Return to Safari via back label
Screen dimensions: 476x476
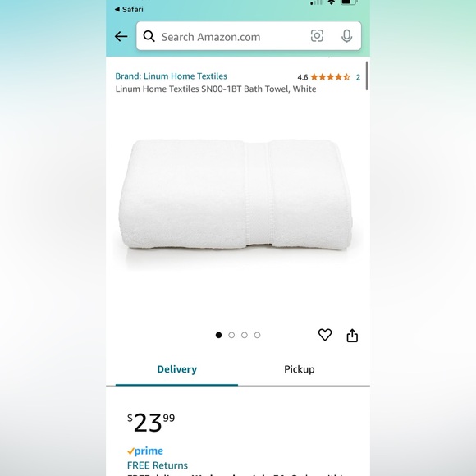pyautogui.click(x=129, y=9)
